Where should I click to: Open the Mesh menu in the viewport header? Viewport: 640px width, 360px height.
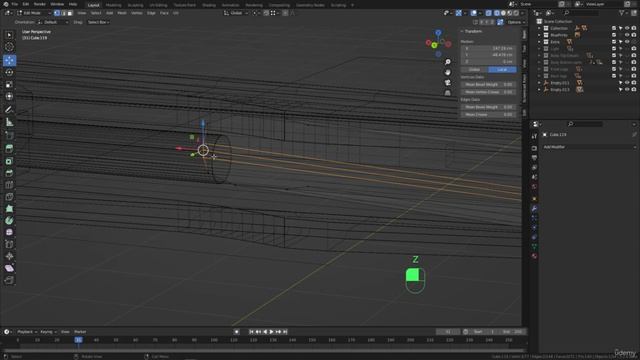pyautogui.click(x=122, y=13)
